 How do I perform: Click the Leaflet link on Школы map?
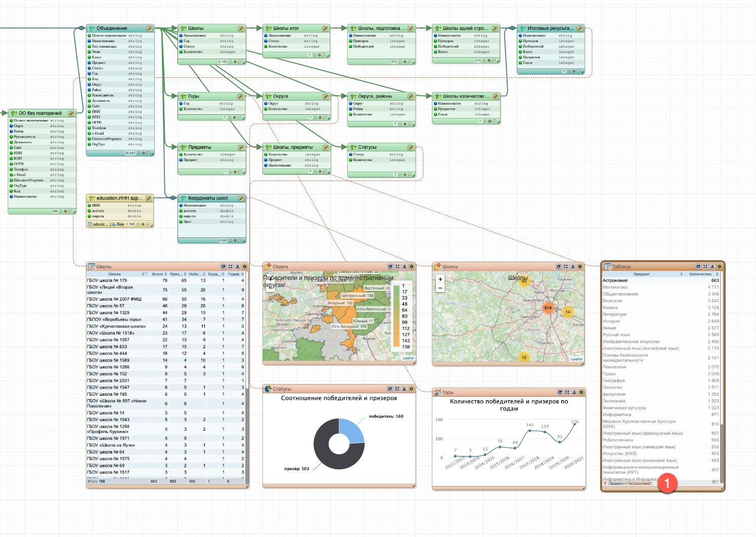click(x=576, y=359)
